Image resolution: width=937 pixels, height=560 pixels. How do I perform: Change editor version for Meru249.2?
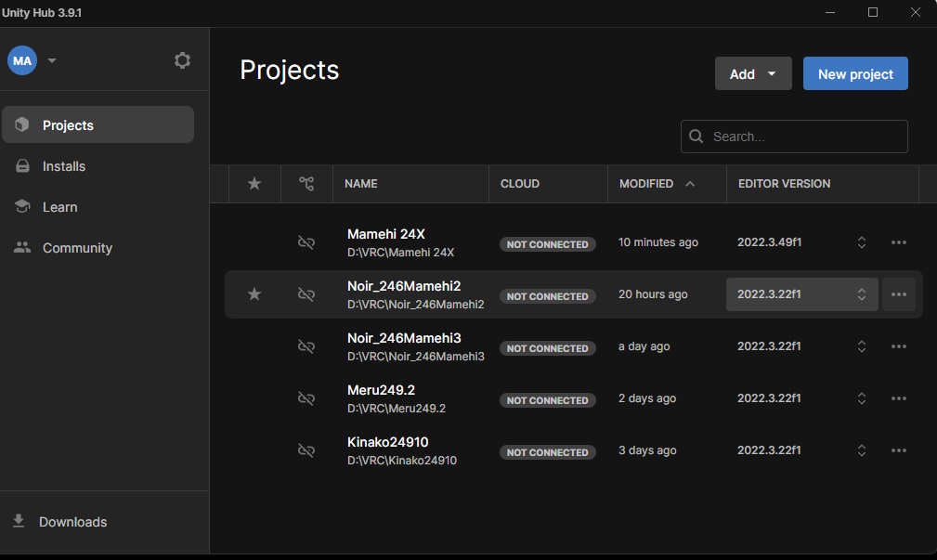click(802, 398)
